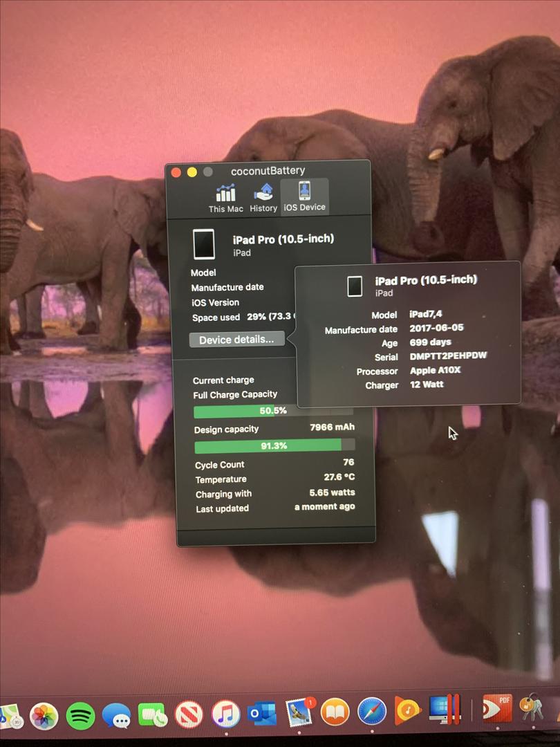This screenshot has height=747, width=560.
Task: Select the iOS Device tab
Action: pos(305,196)
